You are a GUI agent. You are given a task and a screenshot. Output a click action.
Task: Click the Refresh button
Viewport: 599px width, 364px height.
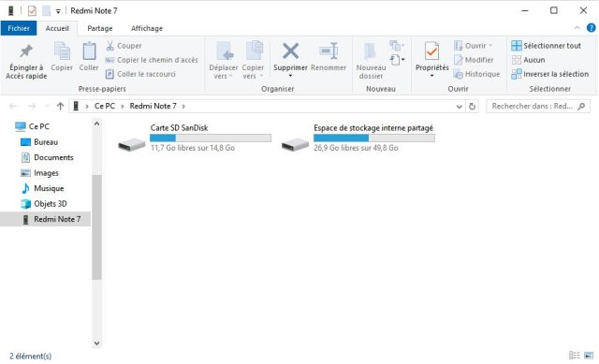[x=472, y=106]
